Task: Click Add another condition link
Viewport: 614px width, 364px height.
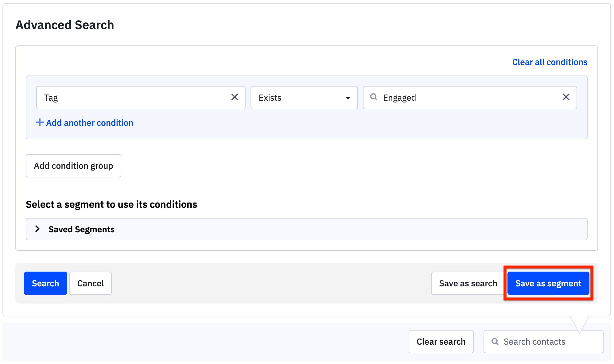Action: coord(90,123)
